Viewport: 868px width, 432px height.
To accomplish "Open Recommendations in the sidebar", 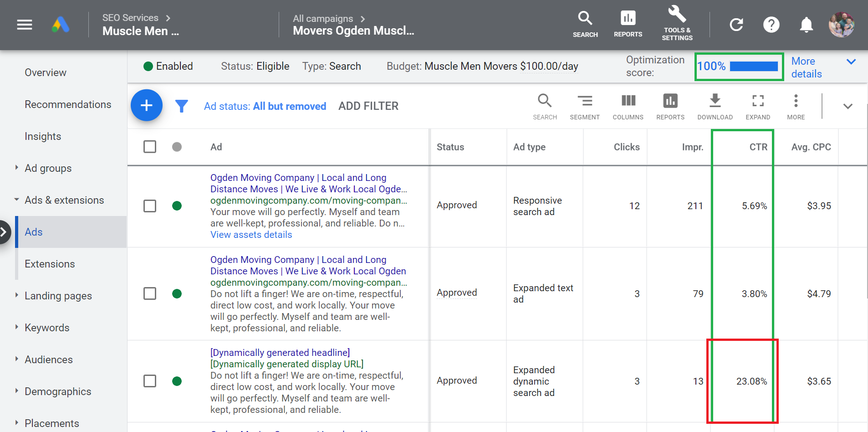I will point(68,104).
